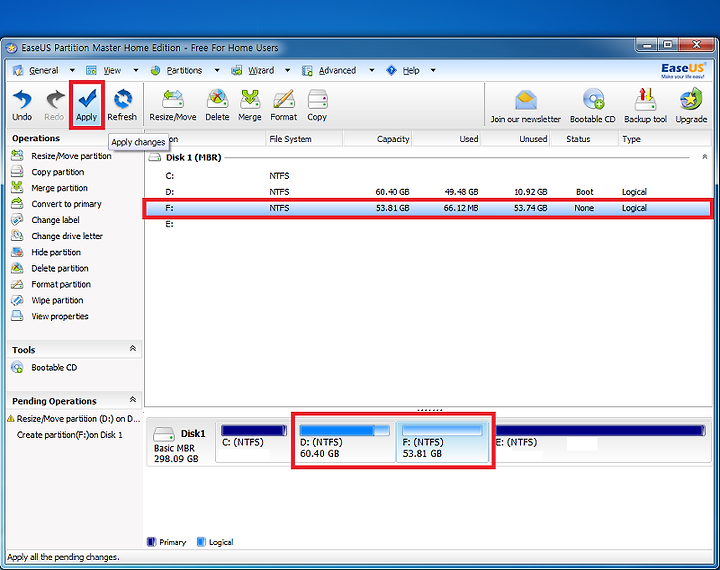Viewport: 720px width, 570px height.
Task: Open Join our newsletter
Action: click(526, 107)
